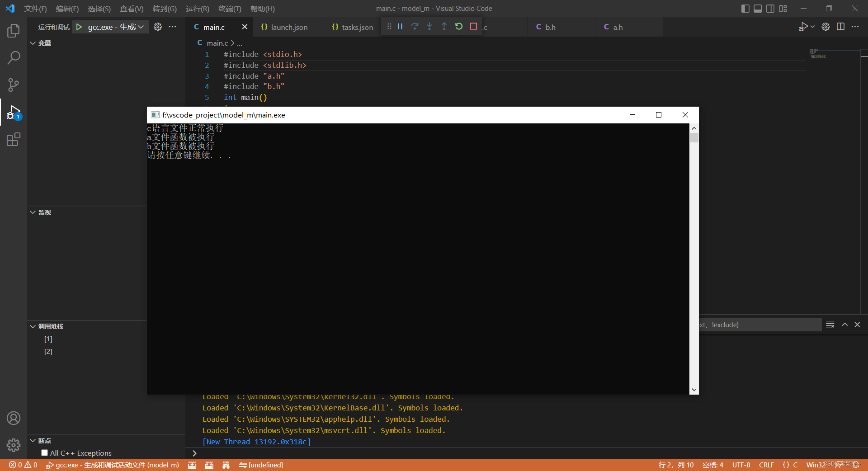Image resolution: width=868 pixels, height=471 pixels.
Task: Maximize the bottom panel with chevron up
Action: pyautogui.click(x=844, y=325)
